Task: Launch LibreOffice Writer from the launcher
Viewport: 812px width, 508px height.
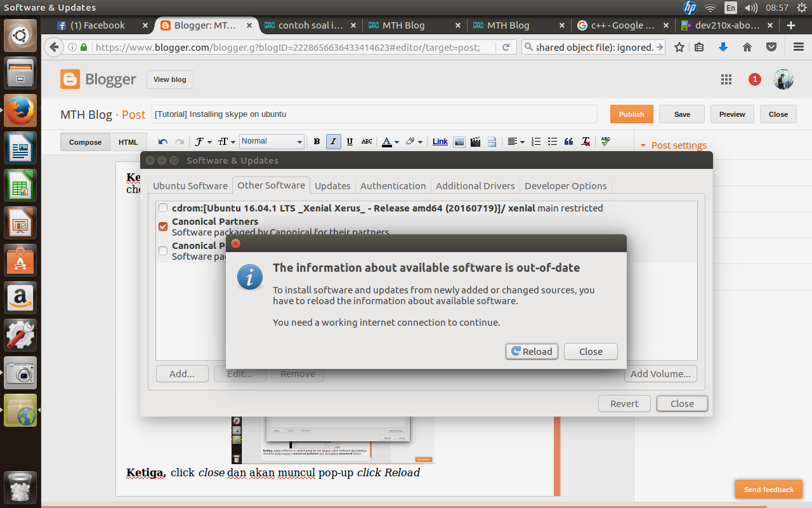Action: tap(20, 149)
